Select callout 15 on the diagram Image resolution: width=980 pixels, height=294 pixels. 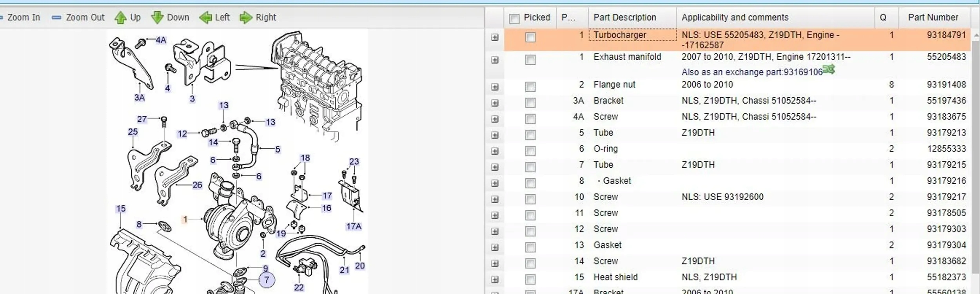121,209
